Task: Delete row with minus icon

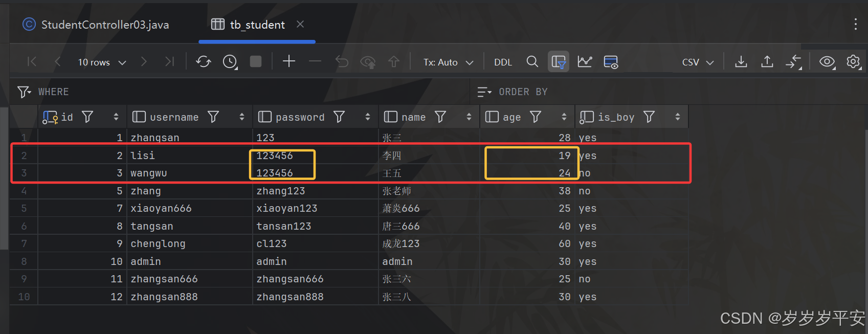Action: (x=315, y=62)
